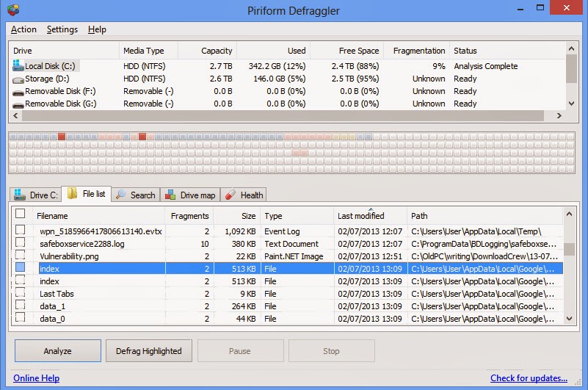Toggle checkbox of the highlighted index row
This screenshot has height=390, width=588.
(21, 267)
